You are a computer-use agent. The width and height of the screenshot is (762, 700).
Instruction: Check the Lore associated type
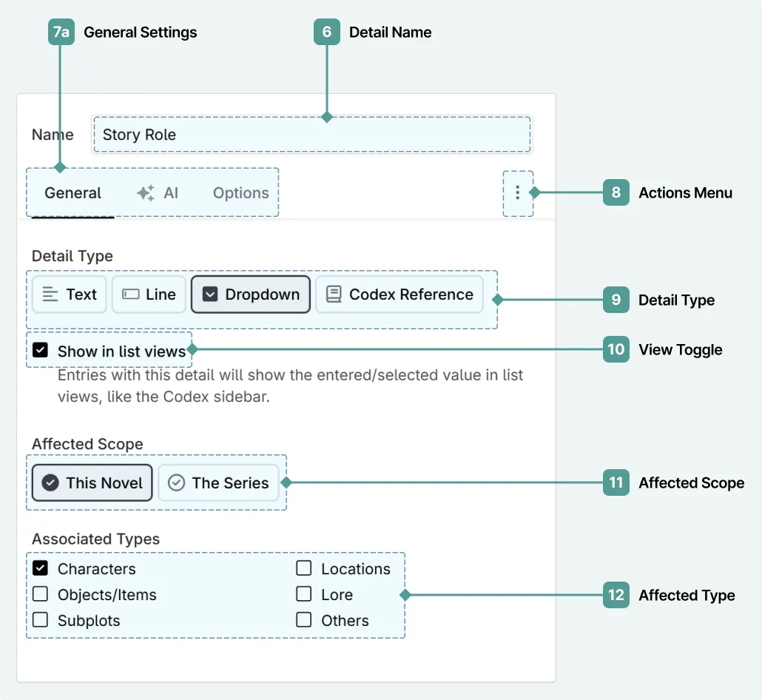tap(304, 594)
